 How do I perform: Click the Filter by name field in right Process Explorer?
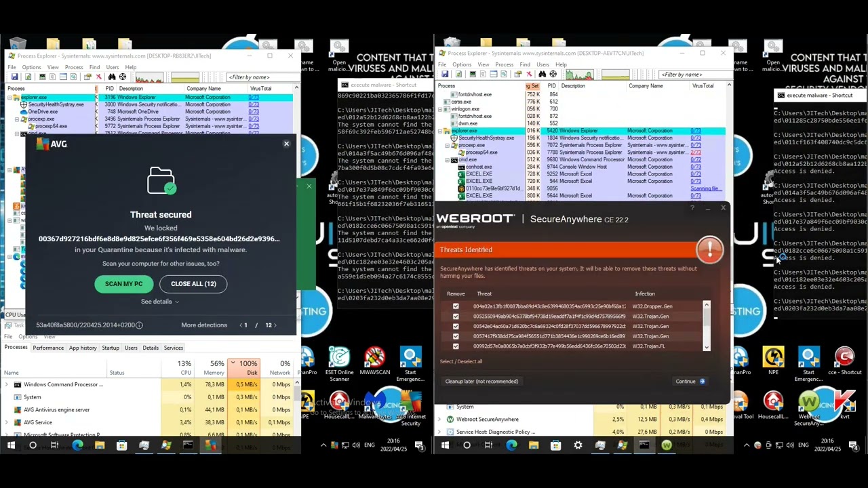(x=695, y=75)
